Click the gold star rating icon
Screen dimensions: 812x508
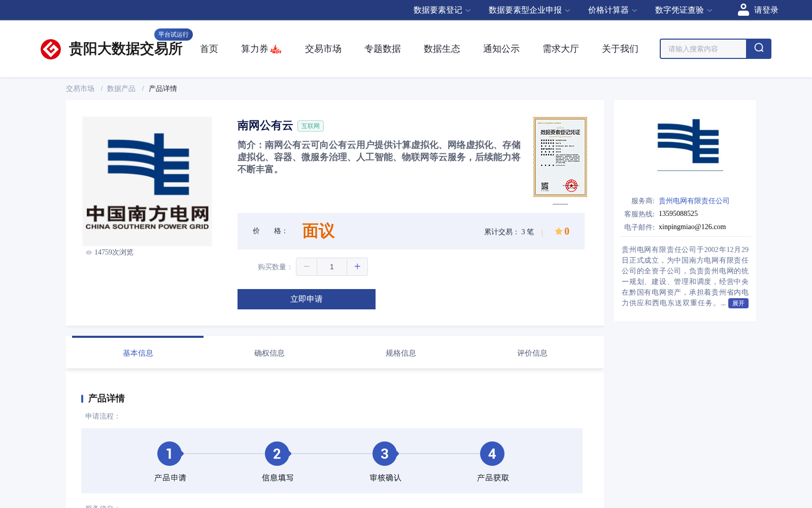tap(558, 231)
